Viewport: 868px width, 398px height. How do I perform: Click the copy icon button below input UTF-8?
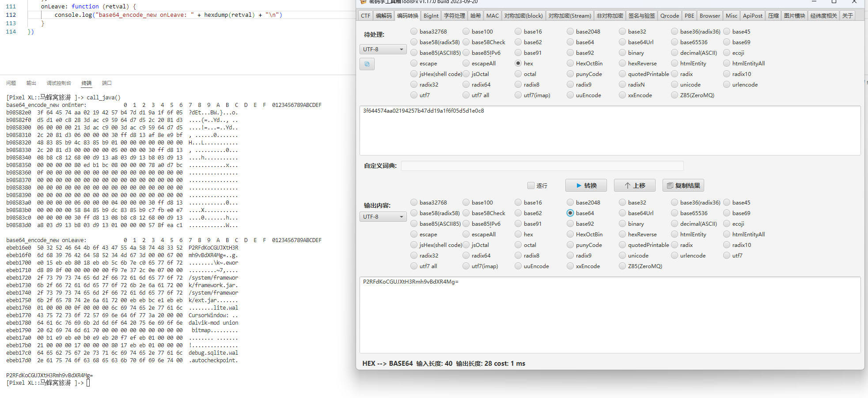click(367, 64)
